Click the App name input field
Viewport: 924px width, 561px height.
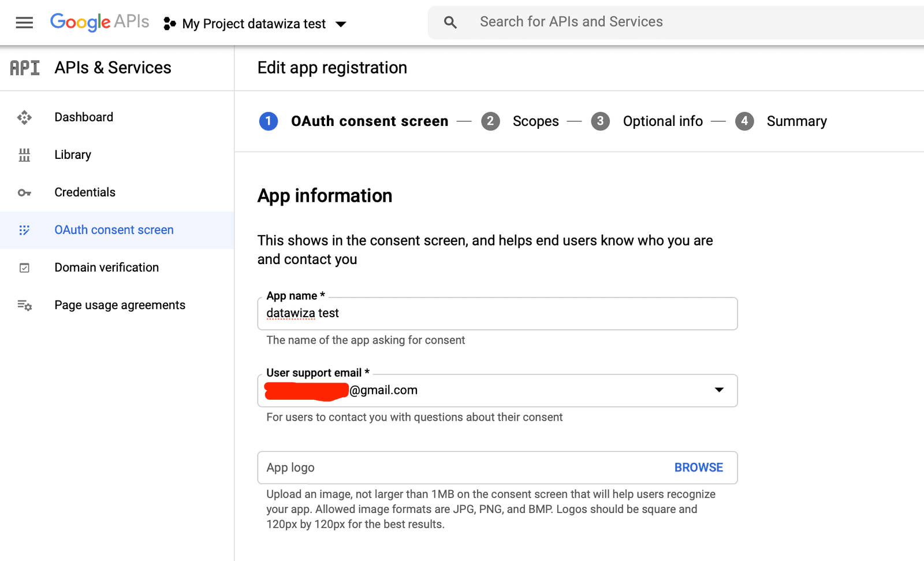click(x=497, y=314)
